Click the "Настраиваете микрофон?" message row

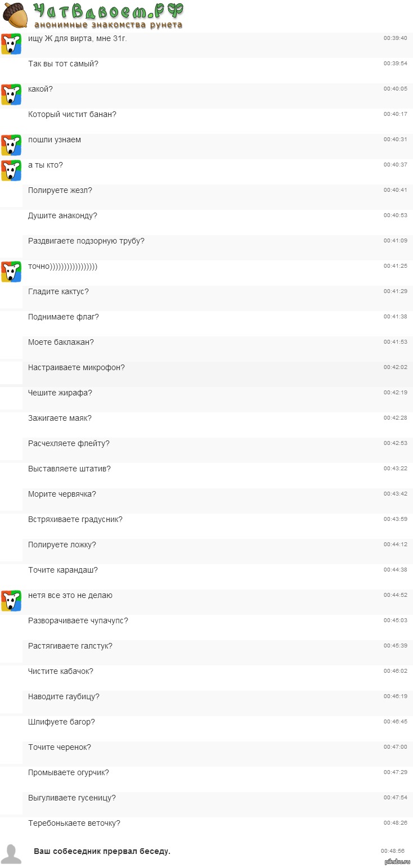click(77, 367)
